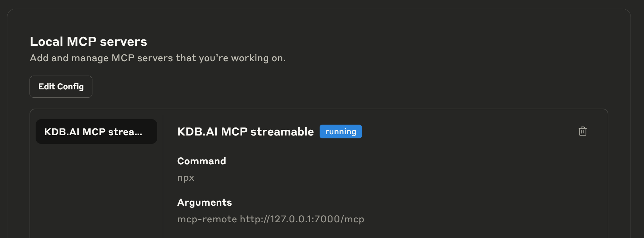The width and height of the screenshot is (644, 238).
Task: Click empty sidebar area below KDB.AI entry
Action: pos(96,192)
